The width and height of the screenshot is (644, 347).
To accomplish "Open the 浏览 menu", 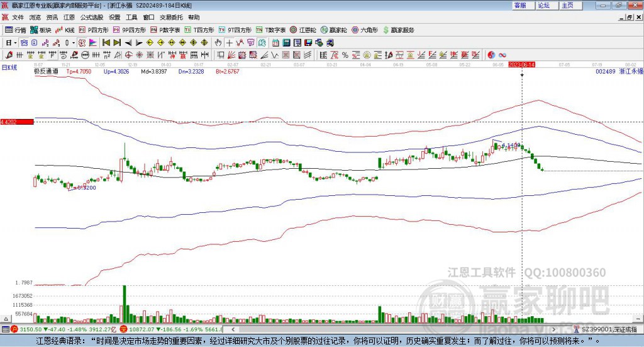I will 35,17.
